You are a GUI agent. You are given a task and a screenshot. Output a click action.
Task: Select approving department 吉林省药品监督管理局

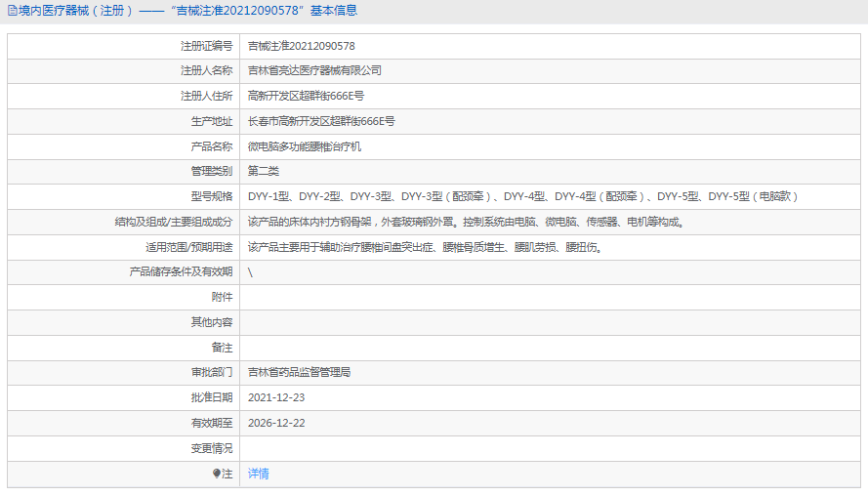299,372
